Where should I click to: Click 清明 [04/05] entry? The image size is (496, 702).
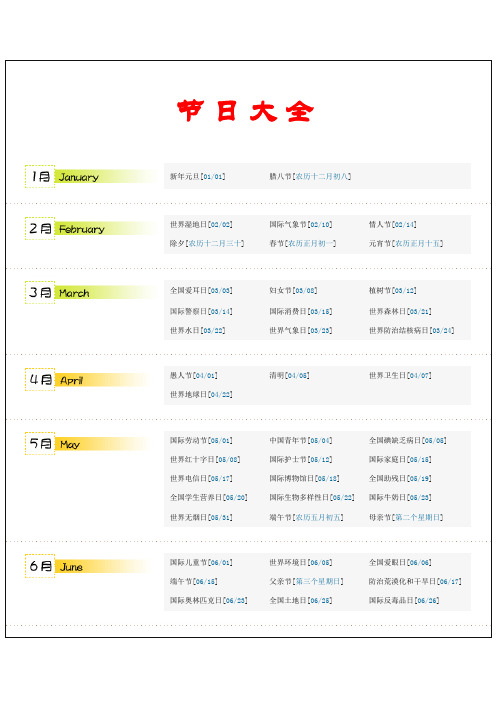(x=289, y=375)
